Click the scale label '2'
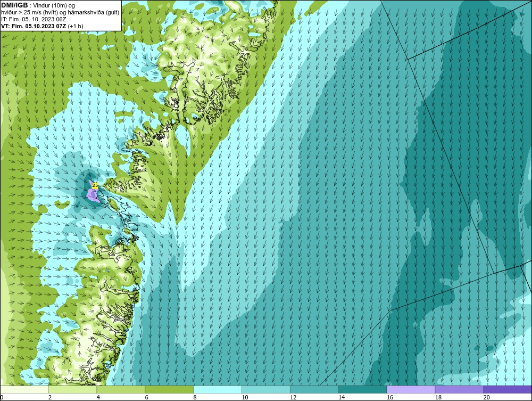Image resolution: width=532 pixels, height=401 pixels. click(x=50, y=397)
